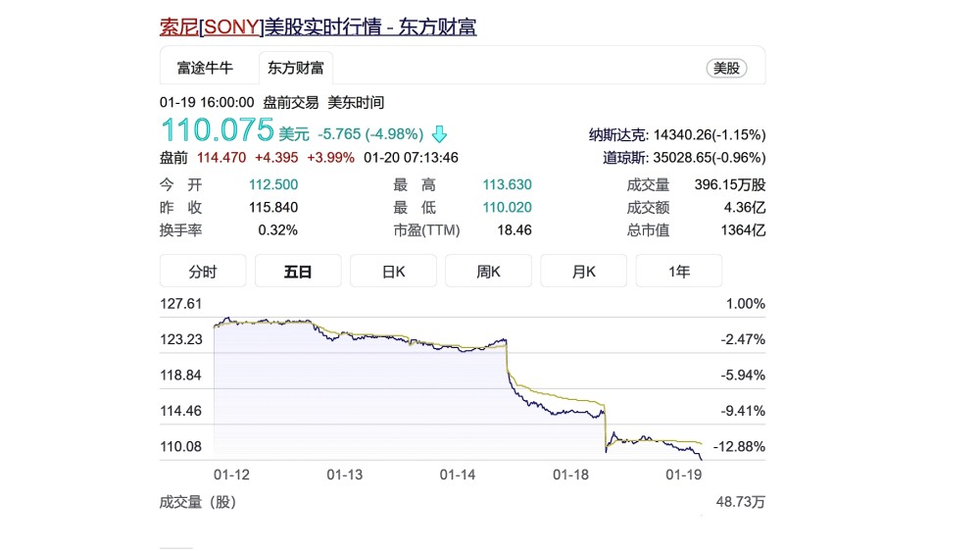Screen dimensions: 980x551
Task: Click the 纳斯达克 index quote
Action: 677,135
